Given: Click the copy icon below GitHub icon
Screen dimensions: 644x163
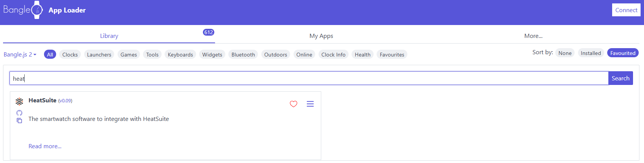Looking at the screenshot, I should [19, 121].
